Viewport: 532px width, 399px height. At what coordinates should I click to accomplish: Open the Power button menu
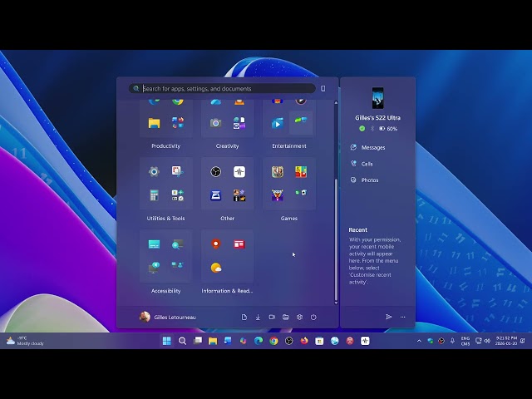pos(313,318)
